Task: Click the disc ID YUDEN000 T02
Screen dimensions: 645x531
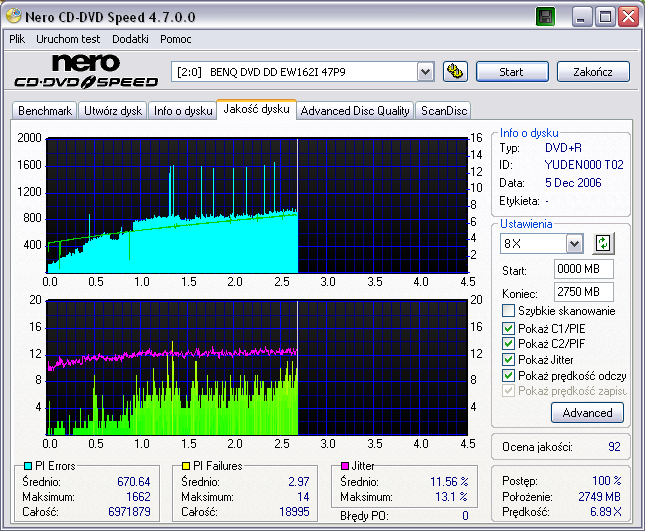Action: tap(584, 165)
